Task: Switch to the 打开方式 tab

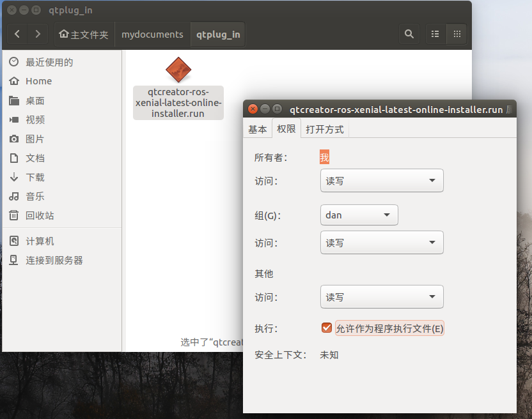Action: click(x=325, y=129)
